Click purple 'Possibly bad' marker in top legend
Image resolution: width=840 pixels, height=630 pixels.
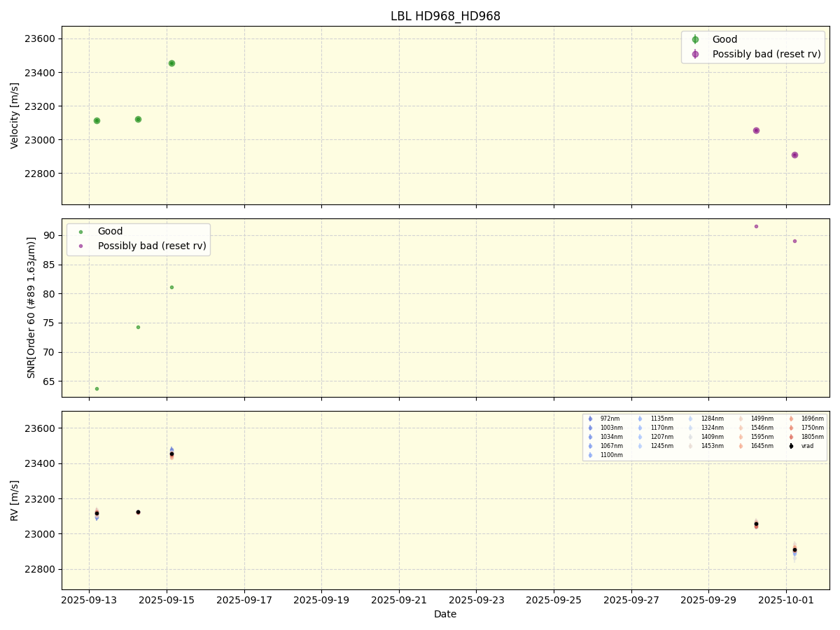click(x=695, y=55)
